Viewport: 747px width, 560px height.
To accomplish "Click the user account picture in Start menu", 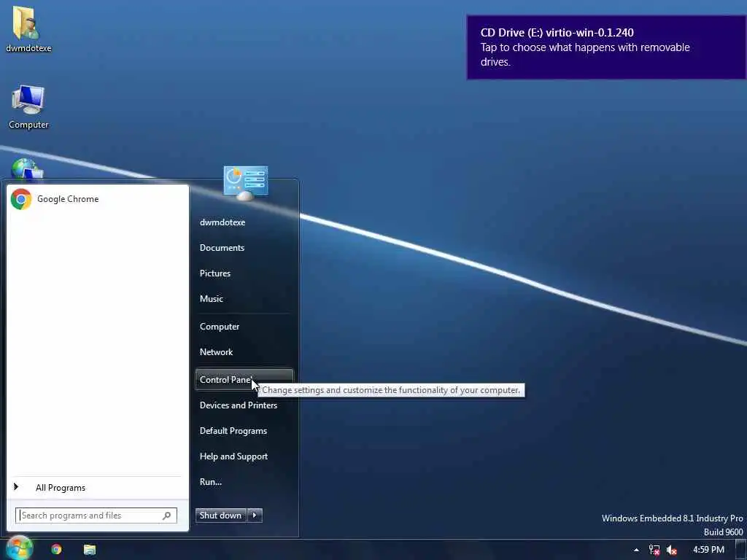I will (x=245, y=182).
